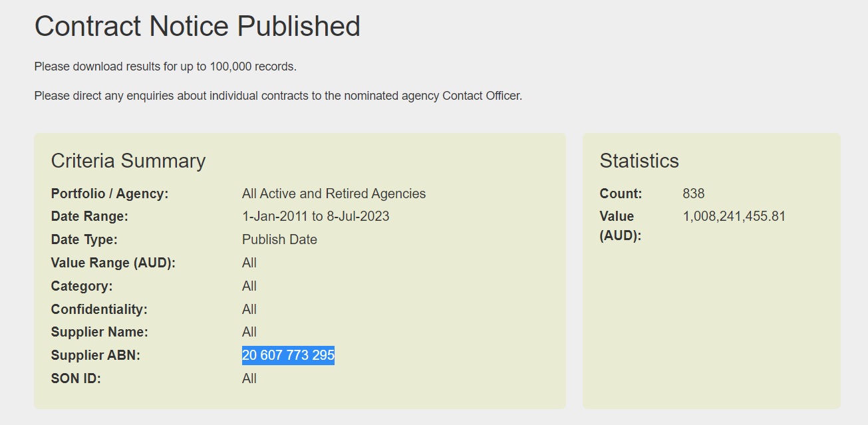The width and height of the screenshot is (868, 425).
Task: Click the total value 1,008,241,455.81
Action: (x=734, y=216)
